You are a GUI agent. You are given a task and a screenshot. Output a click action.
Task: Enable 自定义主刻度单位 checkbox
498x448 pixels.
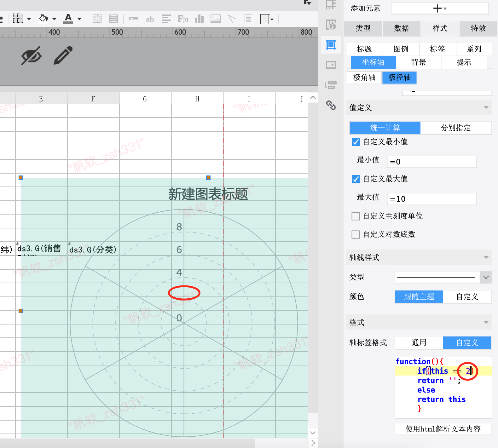pyautogui.click(x=356, y=216)
